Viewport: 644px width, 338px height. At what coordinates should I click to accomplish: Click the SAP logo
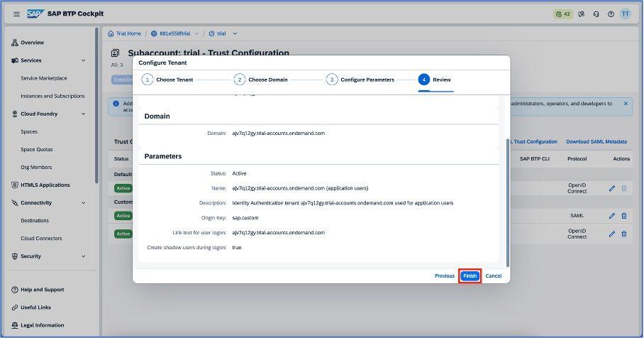tap(35, 14)
